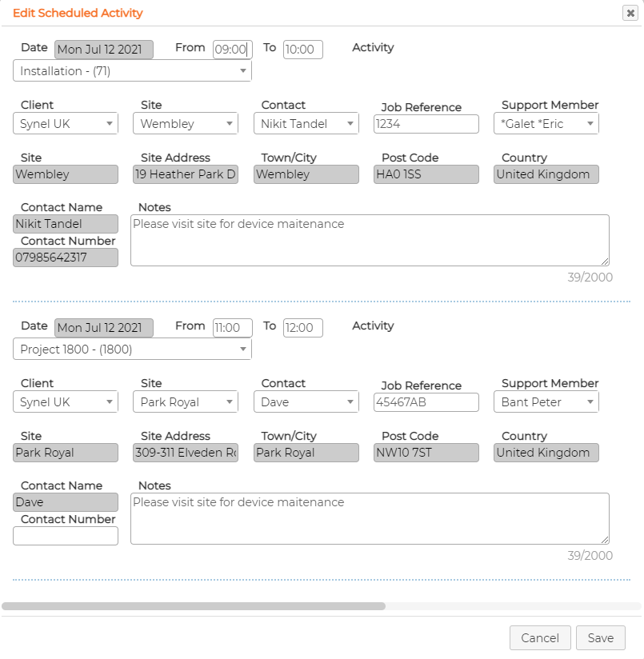The image size is (644, 659).
Task: Click the Save button
Action: point(601,638)
